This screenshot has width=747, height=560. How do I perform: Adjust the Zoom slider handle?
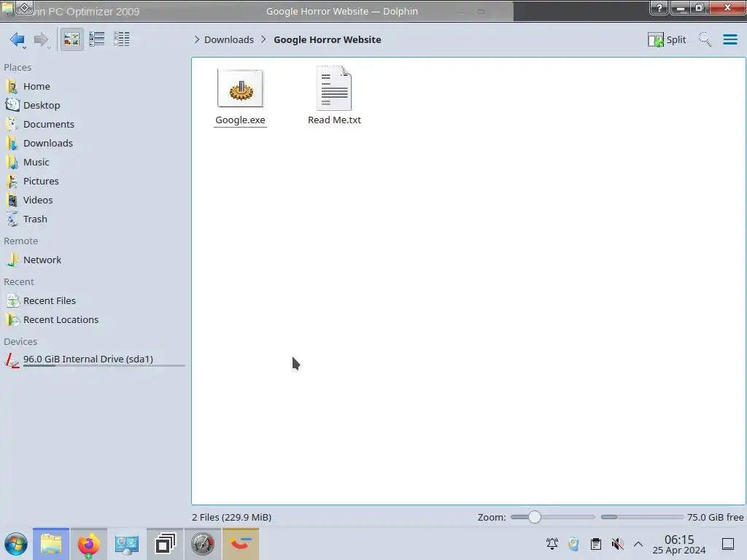(535, 517)
